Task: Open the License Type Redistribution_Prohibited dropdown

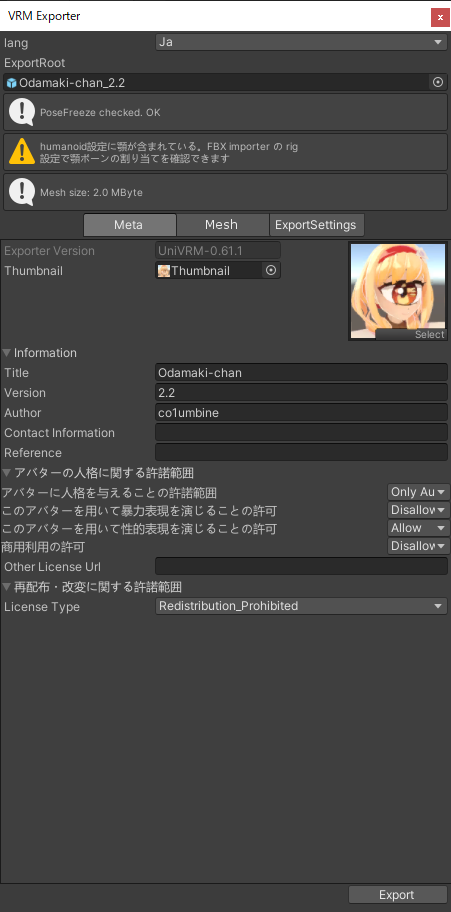Action: click(301, 606)
